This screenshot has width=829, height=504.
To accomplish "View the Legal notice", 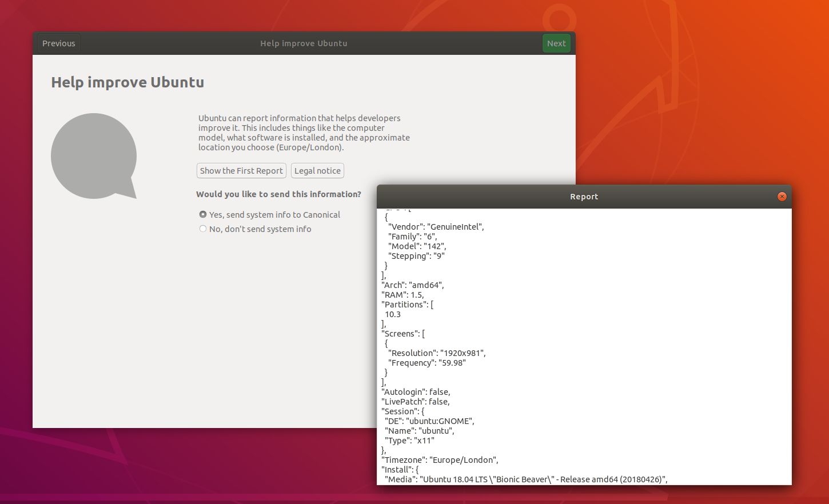I will coord(317,170).
